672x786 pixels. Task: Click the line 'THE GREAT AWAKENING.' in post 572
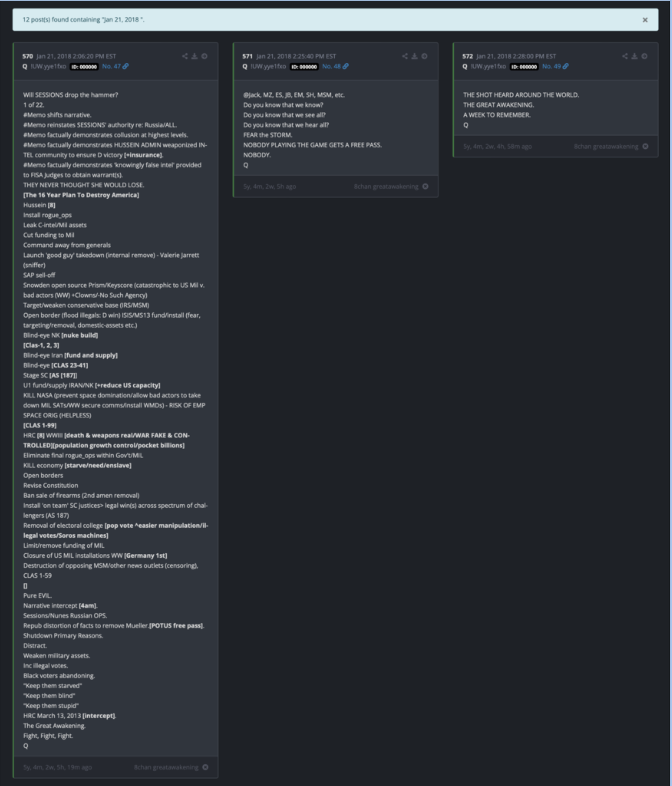click(498, 105)
